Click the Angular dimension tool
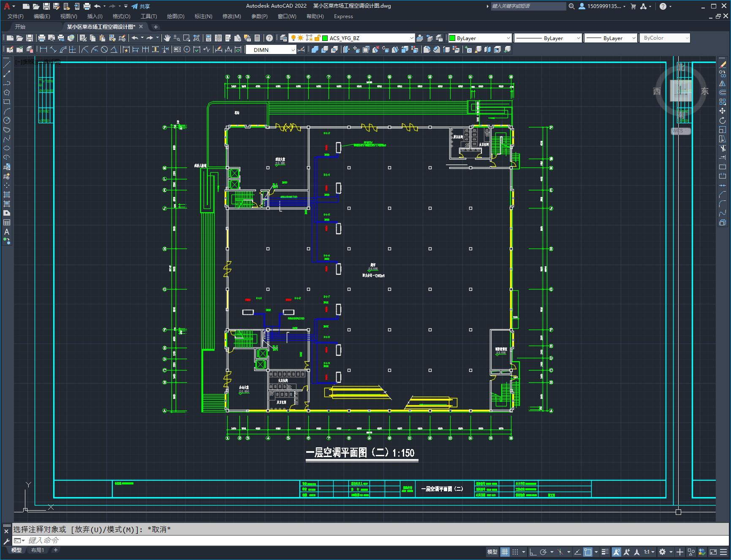Screen dimensions: 731x560 [114, 49]
